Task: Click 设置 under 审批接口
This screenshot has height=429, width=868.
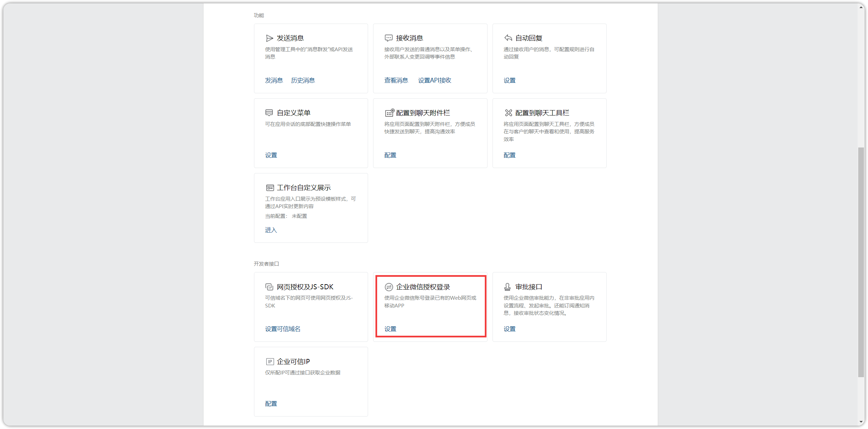Action: pos(509,329)
